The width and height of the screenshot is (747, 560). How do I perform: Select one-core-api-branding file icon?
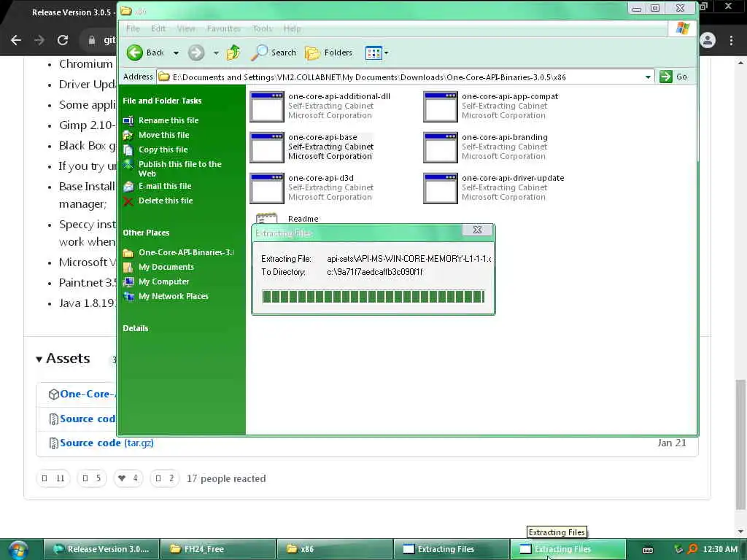tap(440, 147)
